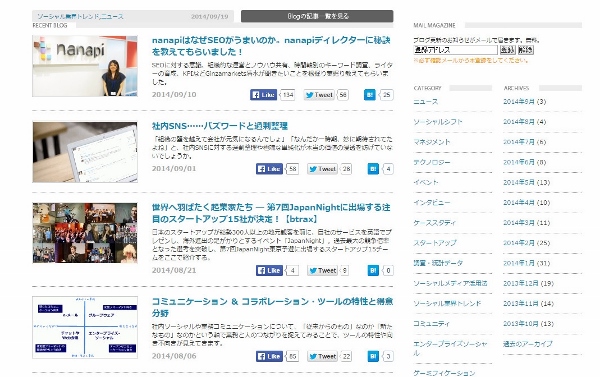Tweet the JapanNight startup article
The width and height of the screenshot is (600, 377).
(323, 270)
